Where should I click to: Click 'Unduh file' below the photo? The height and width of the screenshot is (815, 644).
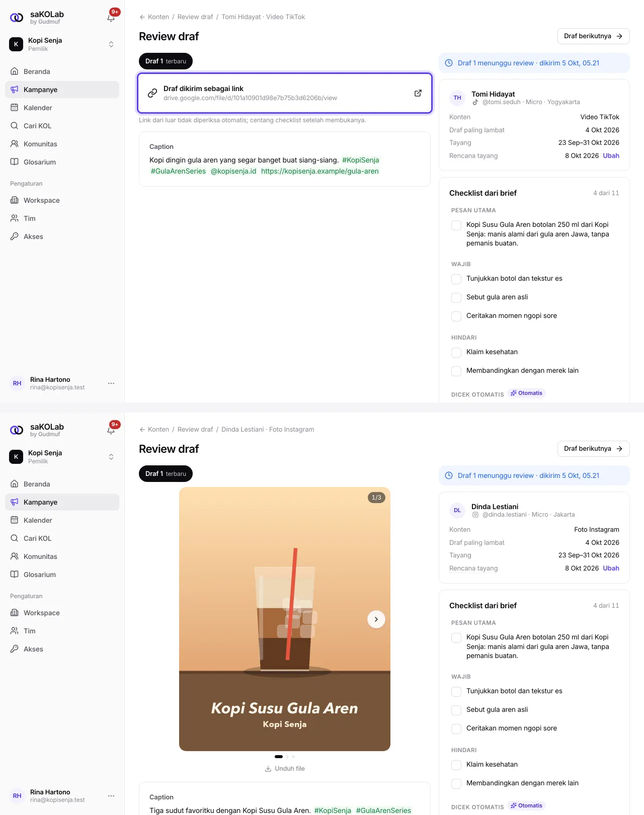coord(285,769)
